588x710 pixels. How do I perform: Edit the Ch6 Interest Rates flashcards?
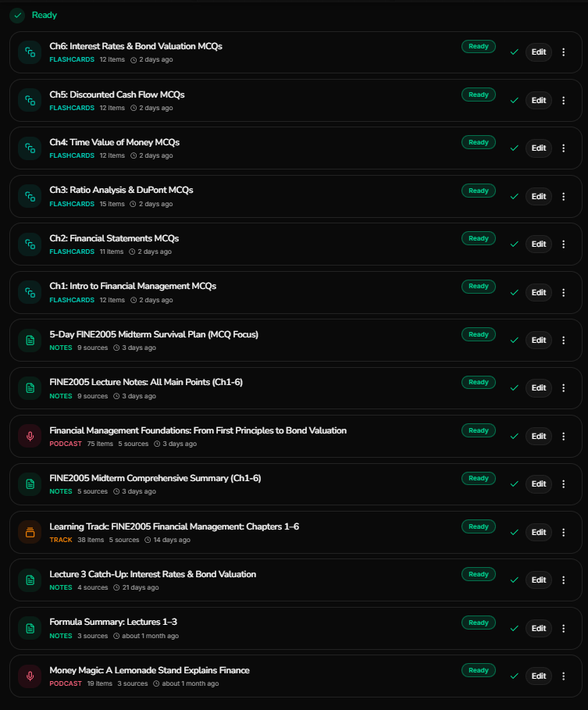(x=539, y=52)
